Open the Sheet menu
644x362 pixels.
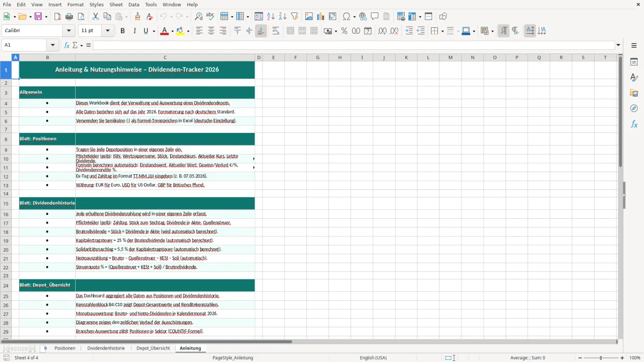pyautogui.click(x=116, y=4)
